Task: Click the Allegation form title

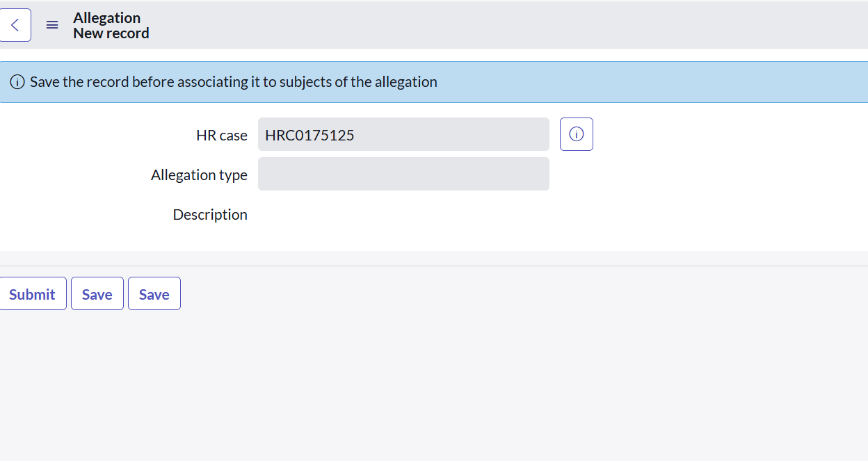Action: 106,18
